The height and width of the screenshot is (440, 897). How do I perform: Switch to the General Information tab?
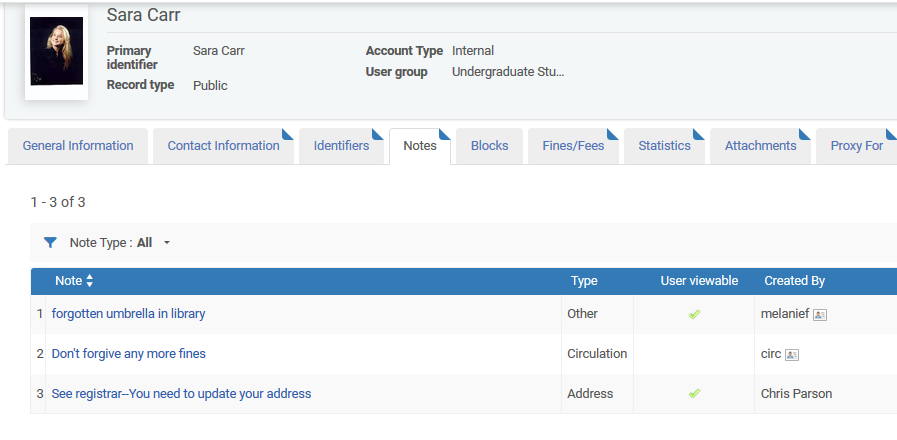(78, 146)
